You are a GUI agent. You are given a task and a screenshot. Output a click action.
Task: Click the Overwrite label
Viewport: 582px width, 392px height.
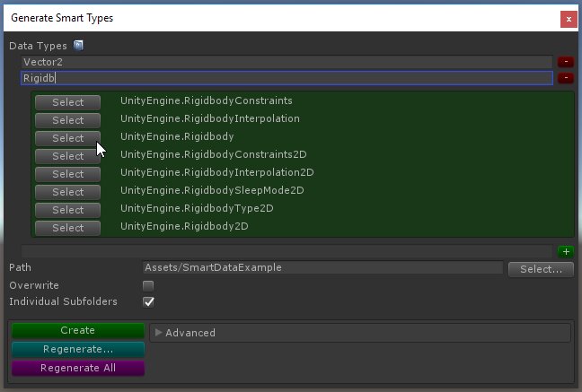[34, 285]
